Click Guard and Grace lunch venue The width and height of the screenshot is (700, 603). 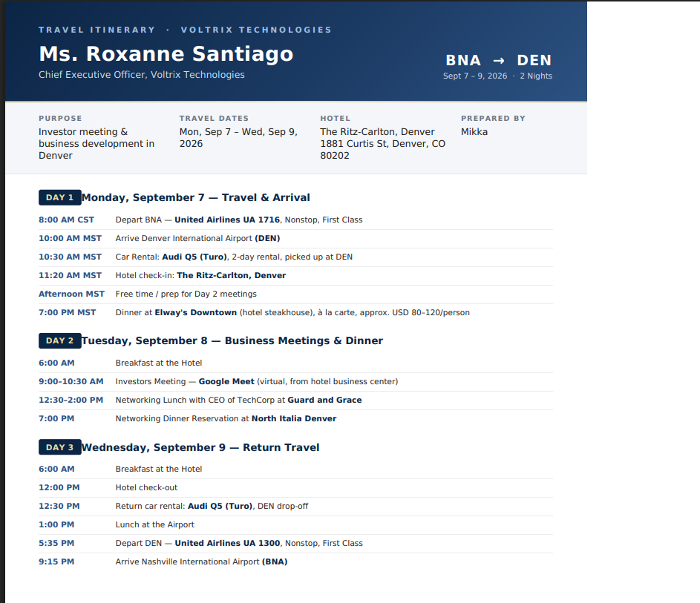pos(324,400)
